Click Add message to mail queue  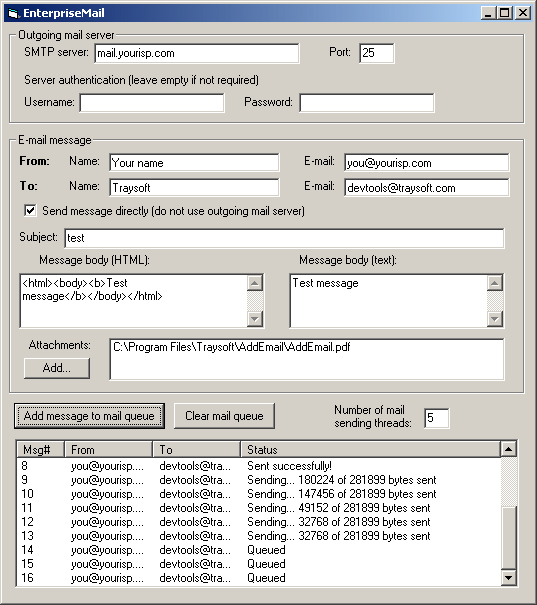[89, 416]
